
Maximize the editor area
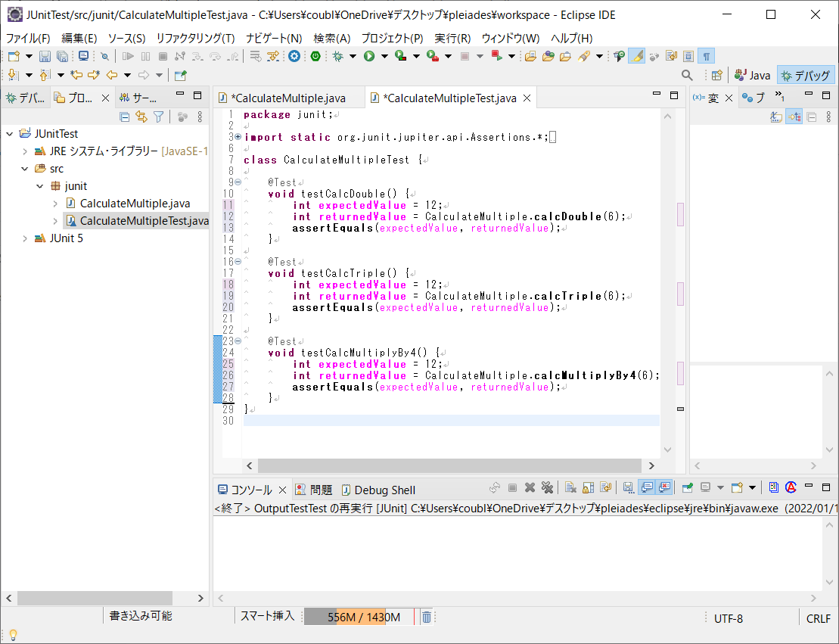pyautogui.click(x=674, y=95)
